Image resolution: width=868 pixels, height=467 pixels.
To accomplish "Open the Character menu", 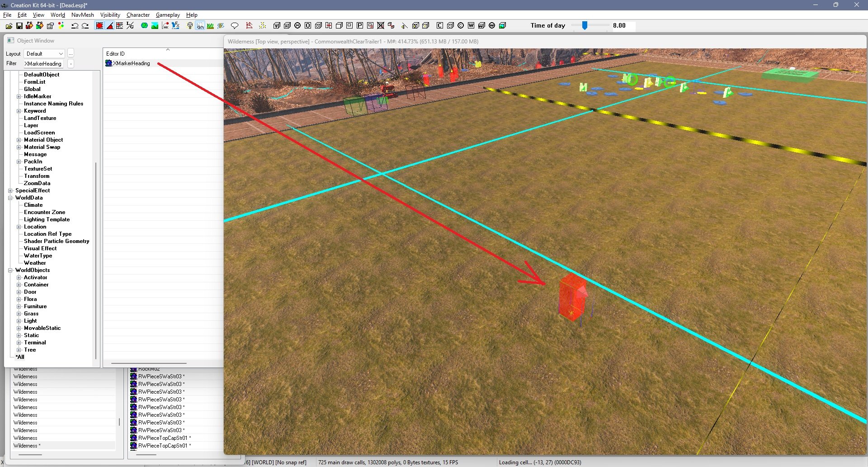I will coord(138,15).
